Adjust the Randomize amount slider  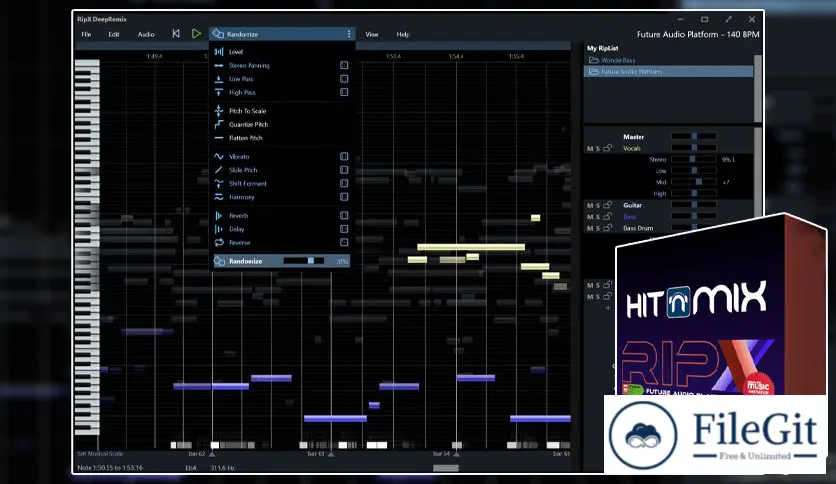pyautogui.click(x=304, y=261)
